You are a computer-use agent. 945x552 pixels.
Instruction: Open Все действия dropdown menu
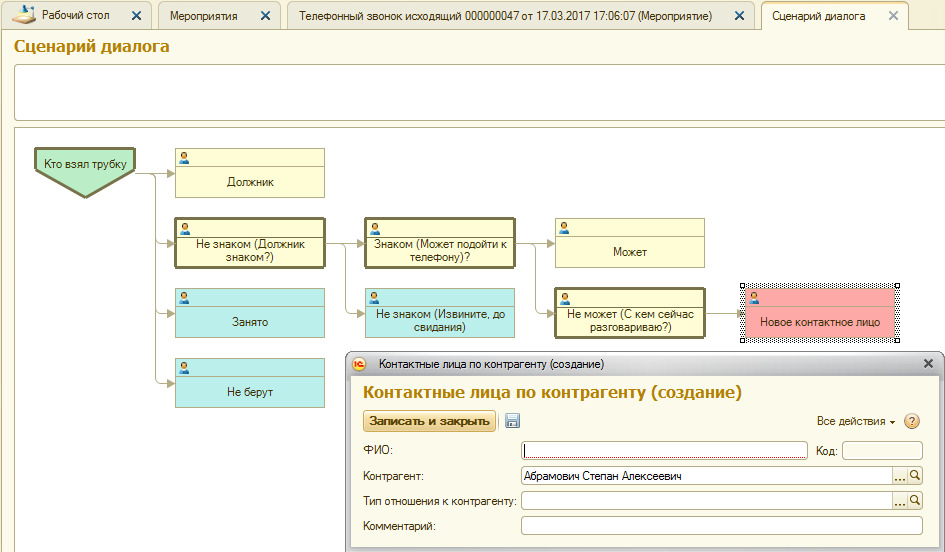tap(855, 422)
